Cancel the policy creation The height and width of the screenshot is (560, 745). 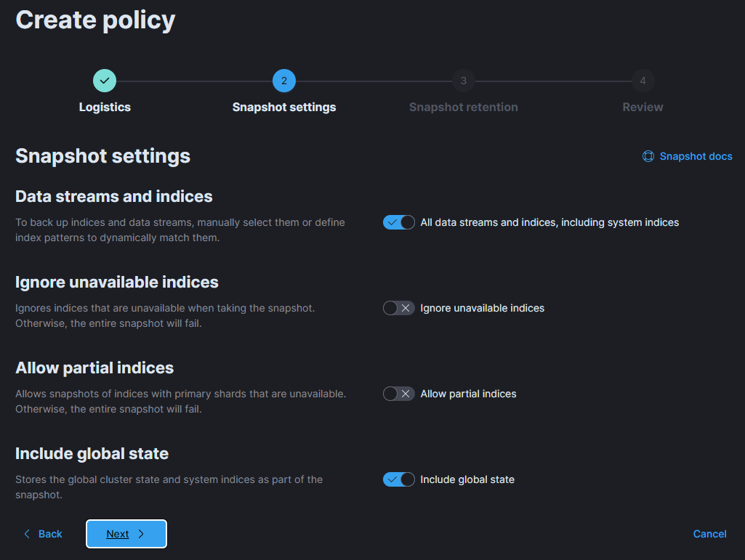pyautogui.click(x=709, y=534)
